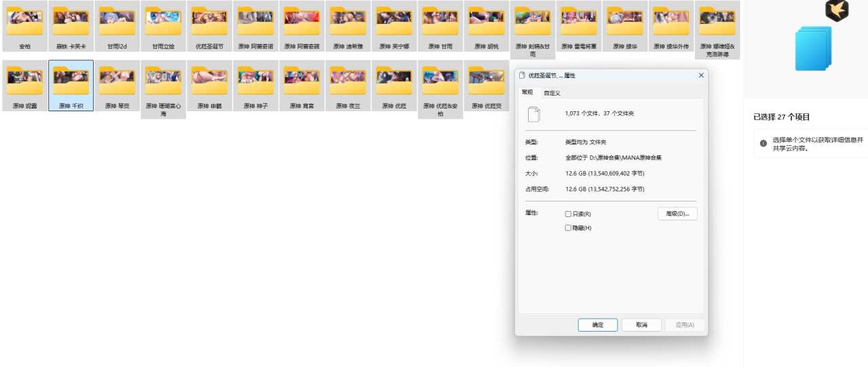
Task: Open the 高级(D)... advanced attributes button
Action: [677, 214]
